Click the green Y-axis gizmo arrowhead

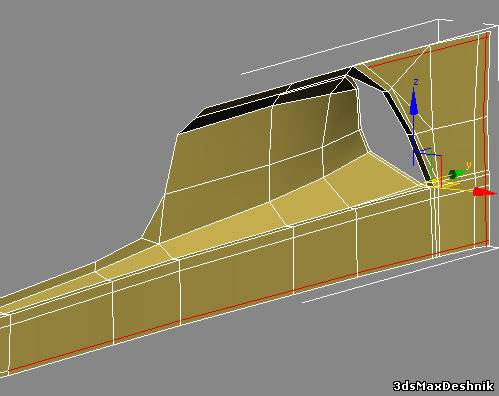coord(455,174)
